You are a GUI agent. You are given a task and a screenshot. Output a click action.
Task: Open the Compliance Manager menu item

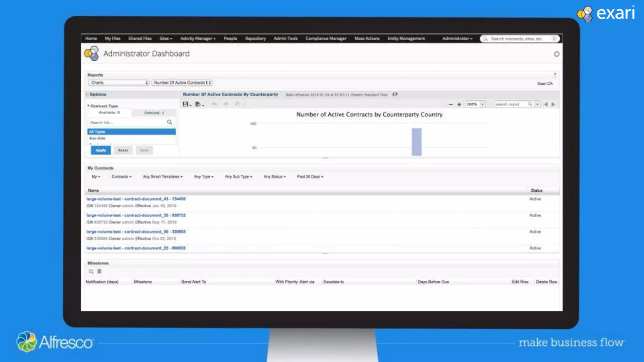coord(326,38)
